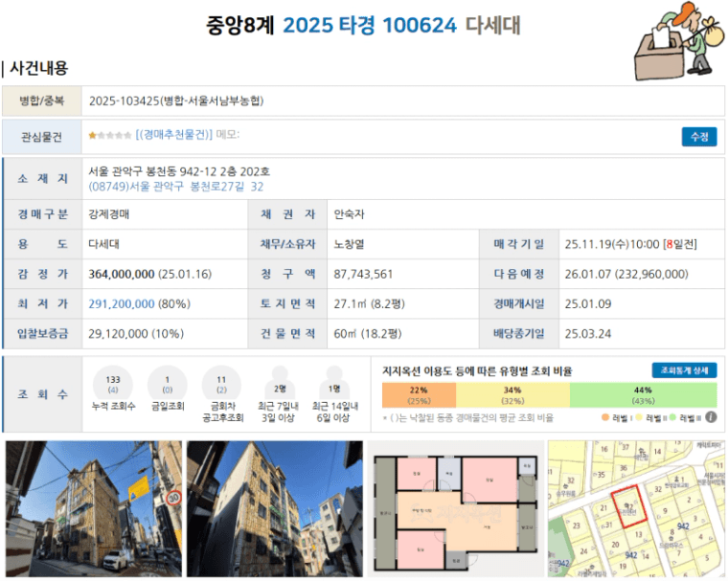The width and height of the screenshot is (728, 581).
Task: Click the green 레벨III legend dot
Action: click(672, 417)
